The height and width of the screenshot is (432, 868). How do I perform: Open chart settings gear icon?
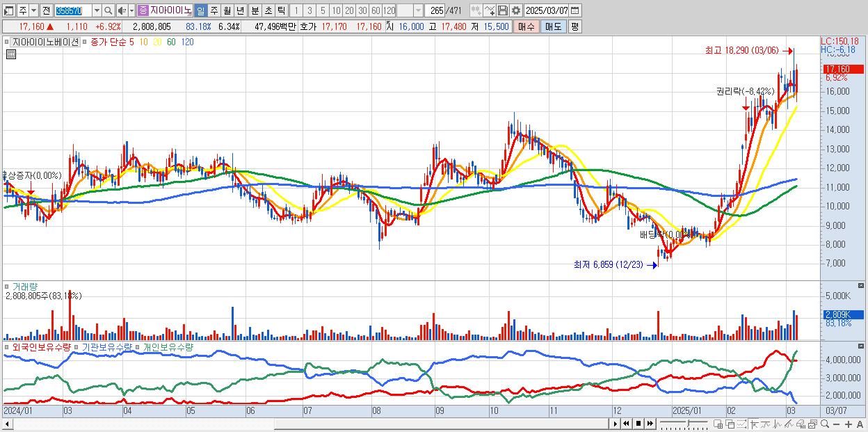tap(515, 10)
